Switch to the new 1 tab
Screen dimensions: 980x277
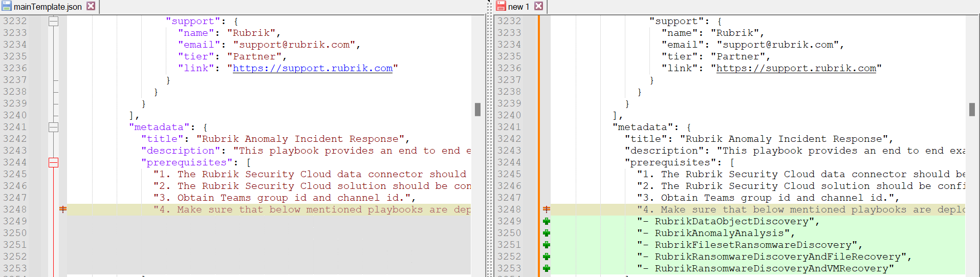point(518,7)
